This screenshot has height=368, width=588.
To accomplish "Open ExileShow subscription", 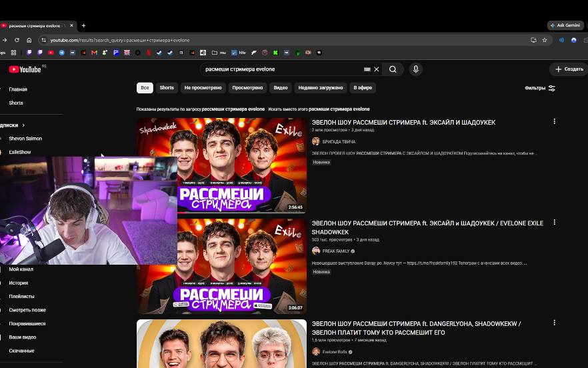I will [x=20, y=152].
